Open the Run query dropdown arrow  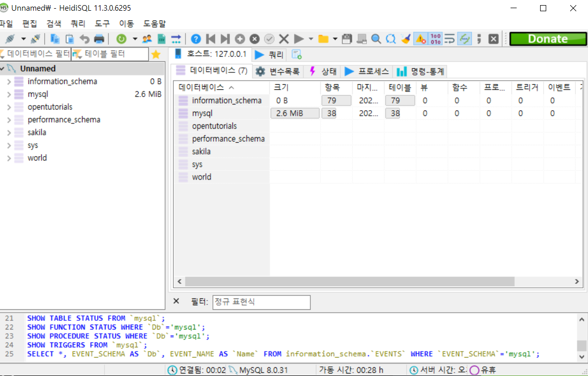pyautogui.click(x=311, y=39)
